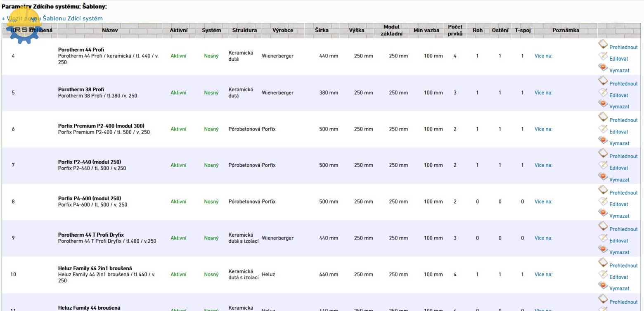644x311 pixels.
Task: Click Heluz manufacturer in Heluz Family 44 2in1 row
Action: (x=268, y=274)
